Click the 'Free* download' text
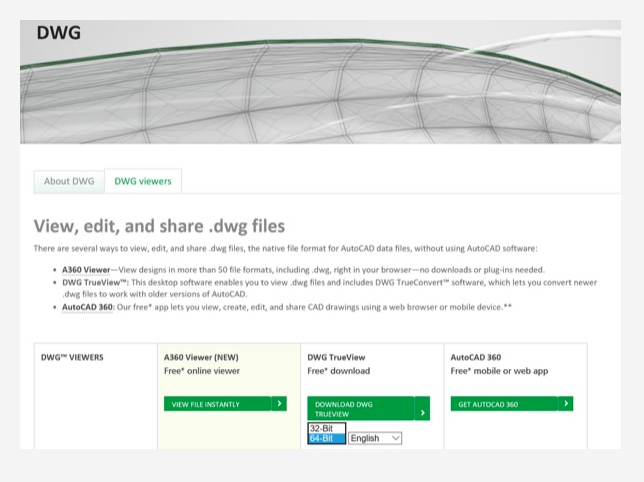644x482 pixels. point(338,371)
